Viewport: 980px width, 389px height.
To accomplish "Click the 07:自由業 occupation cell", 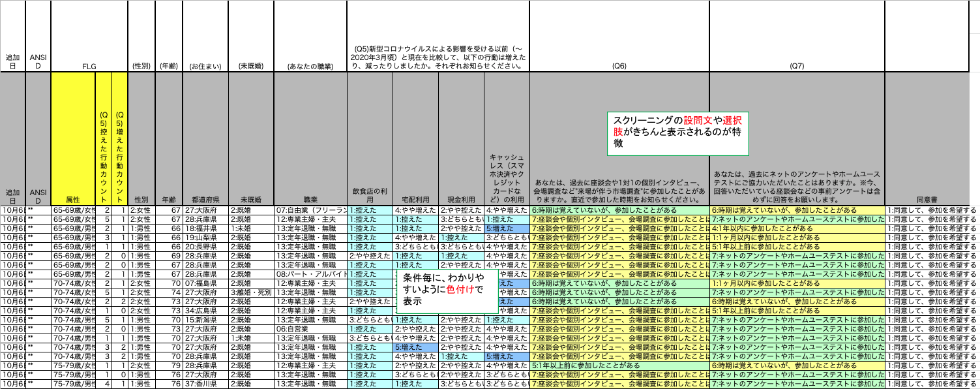I will (x=310, y=211).
